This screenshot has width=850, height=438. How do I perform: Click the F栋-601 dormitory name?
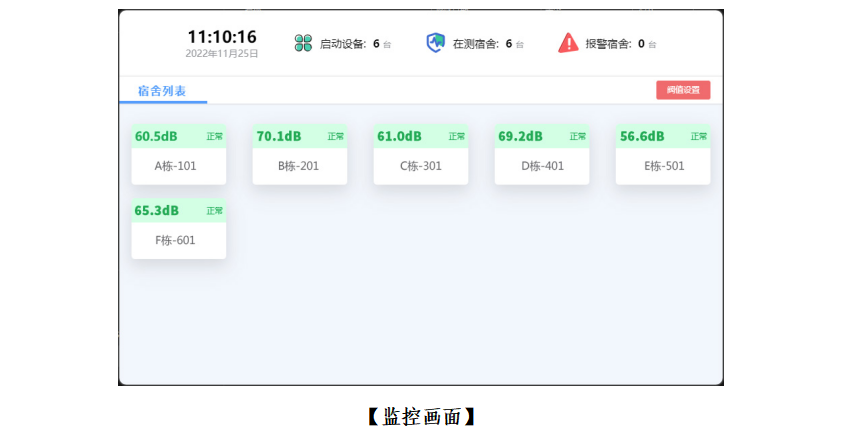tap(176, 240)
